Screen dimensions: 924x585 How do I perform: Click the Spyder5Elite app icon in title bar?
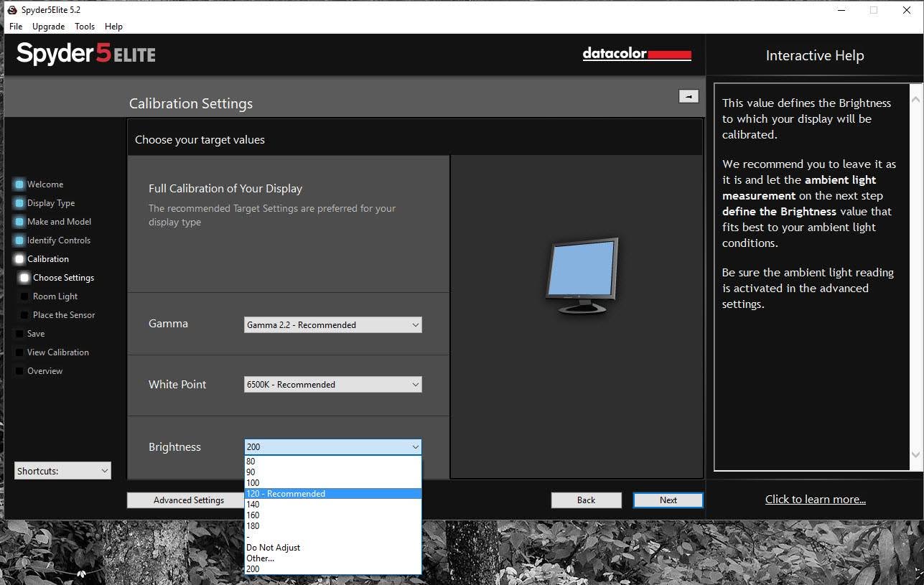click(11, 10)
